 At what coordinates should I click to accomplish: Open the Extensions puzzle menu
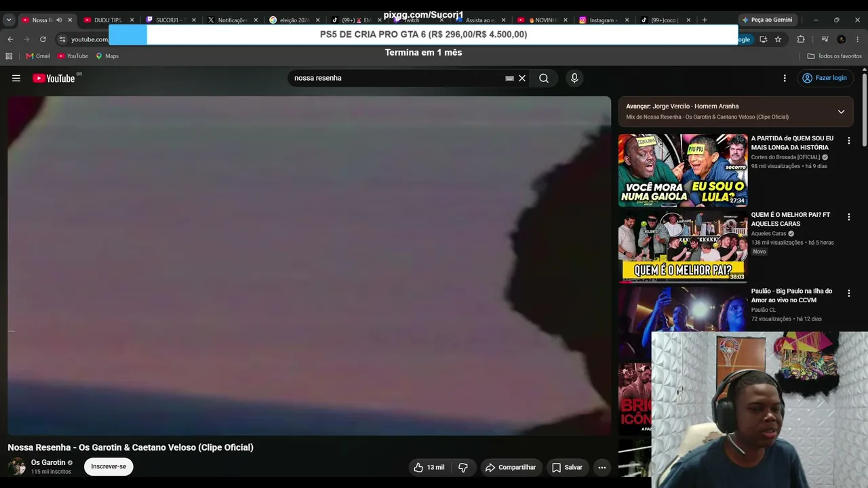pos(801,39)
